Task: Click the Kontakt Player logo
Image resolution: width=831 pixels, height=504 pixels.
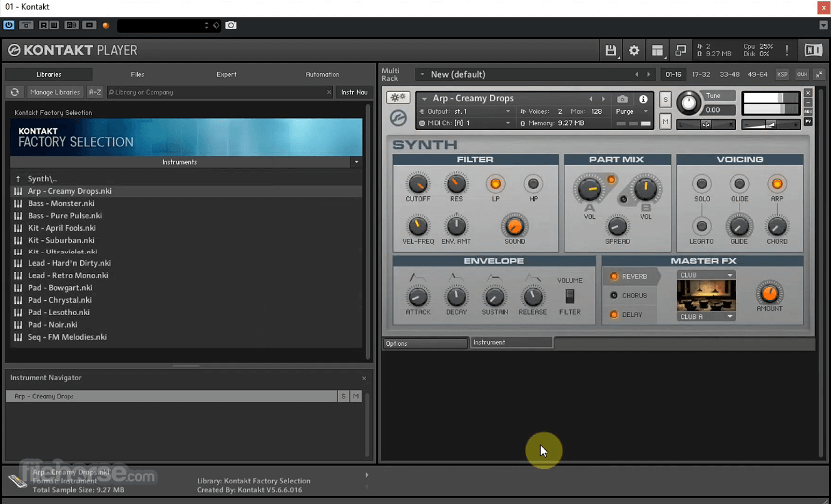Action: pyautogui.click(x=73, y=50)
